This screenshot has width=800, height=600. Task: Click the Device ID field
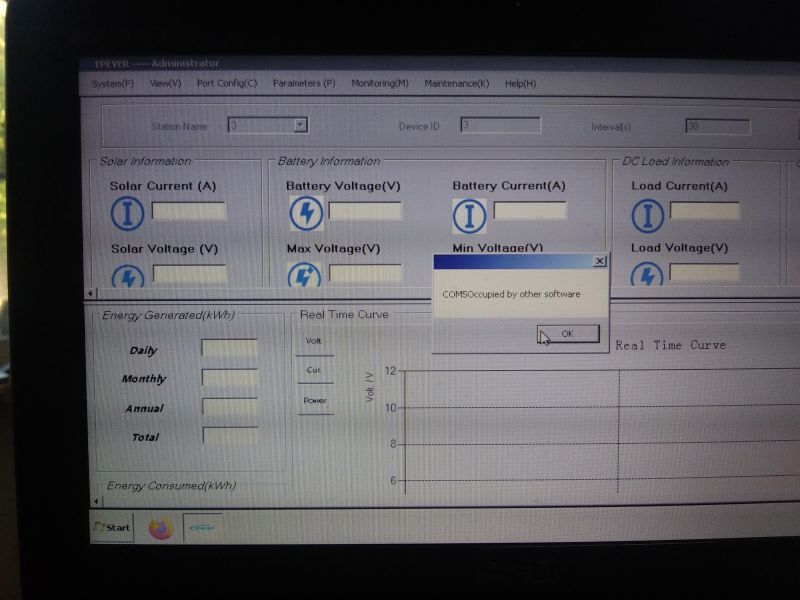click(500, 125)
